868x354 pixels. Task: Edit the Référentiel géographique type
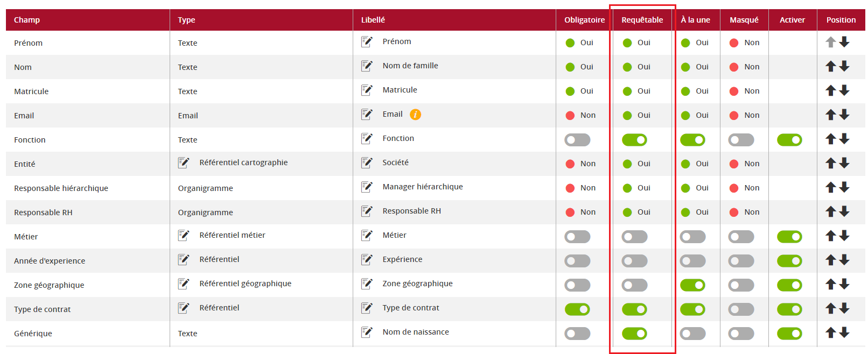[x=184, y=284]
